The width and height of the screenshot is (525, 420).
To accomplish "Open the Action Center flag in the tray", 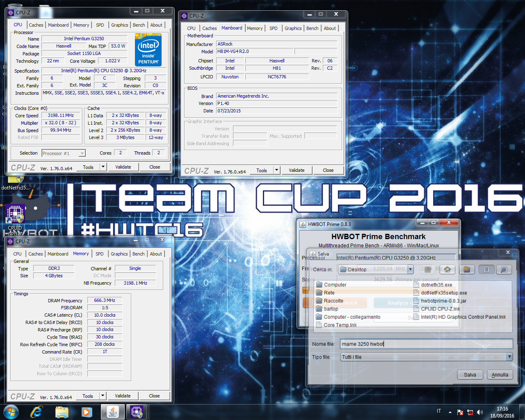I will [x=460, y=412].
